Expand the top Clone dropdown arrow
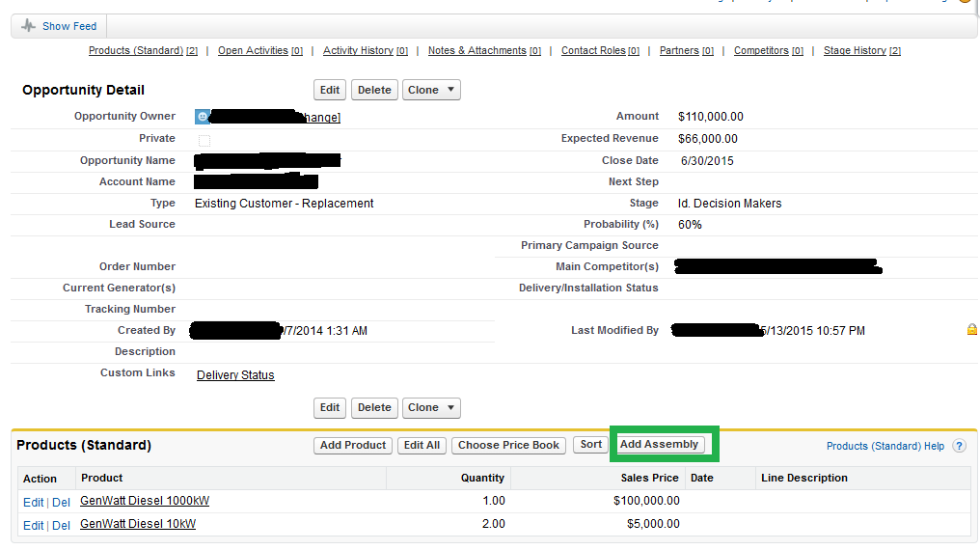The height and width of the screenshot is (550, 980). pos(450,90)
